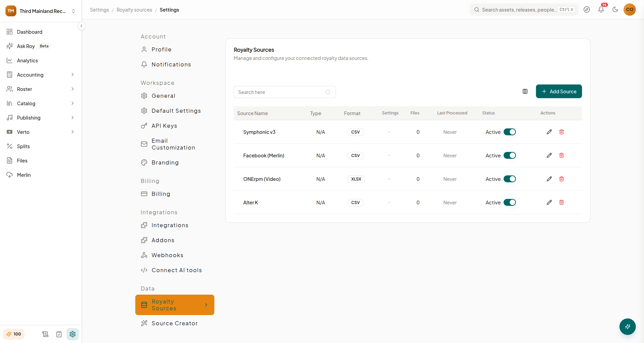Open the settings gear in bottom bar
Screen dimensions: 644x343
(73, 334)
